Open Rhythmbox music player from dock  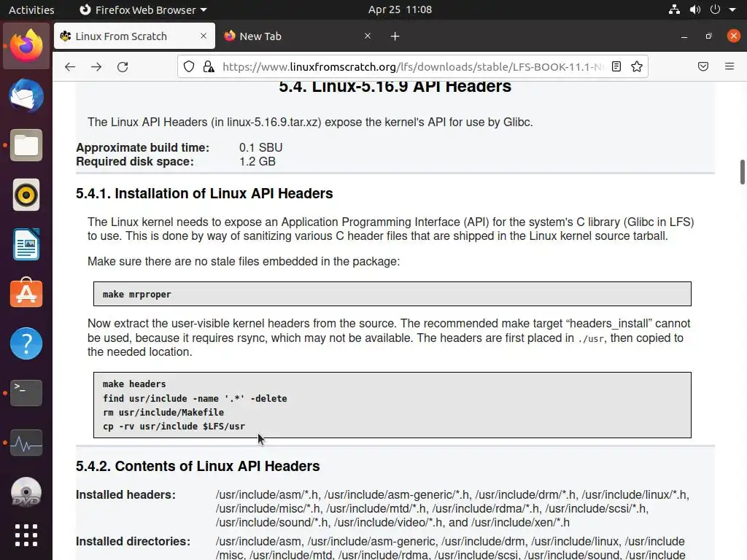pyautogui.click(x=26, y=195)
